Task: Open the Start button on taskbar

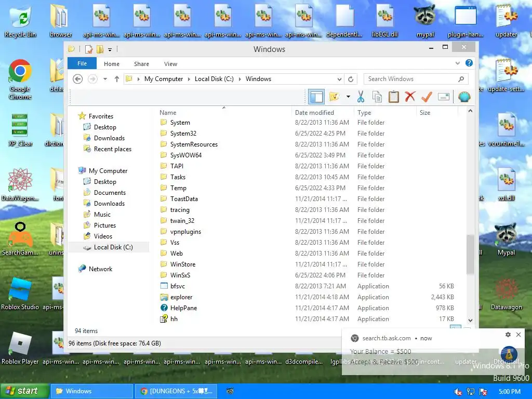Action: (x=24, y=391)
